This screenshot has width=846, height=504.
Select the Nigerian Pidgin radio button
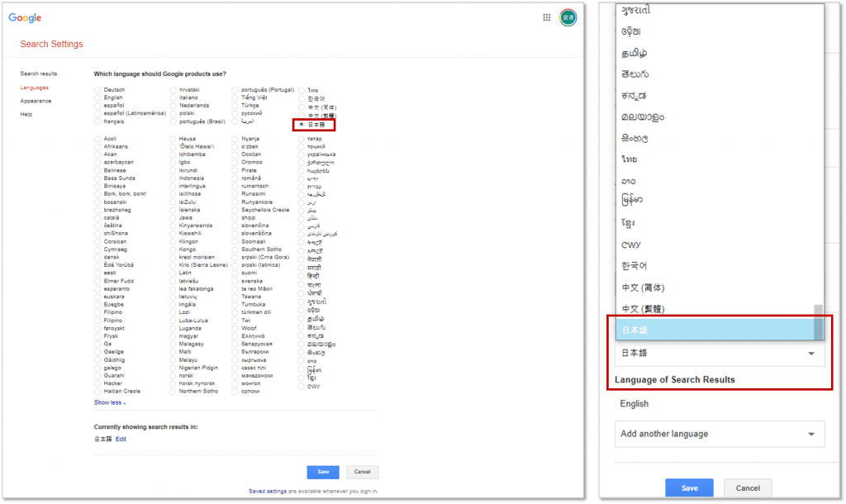[x=173, y=368]
